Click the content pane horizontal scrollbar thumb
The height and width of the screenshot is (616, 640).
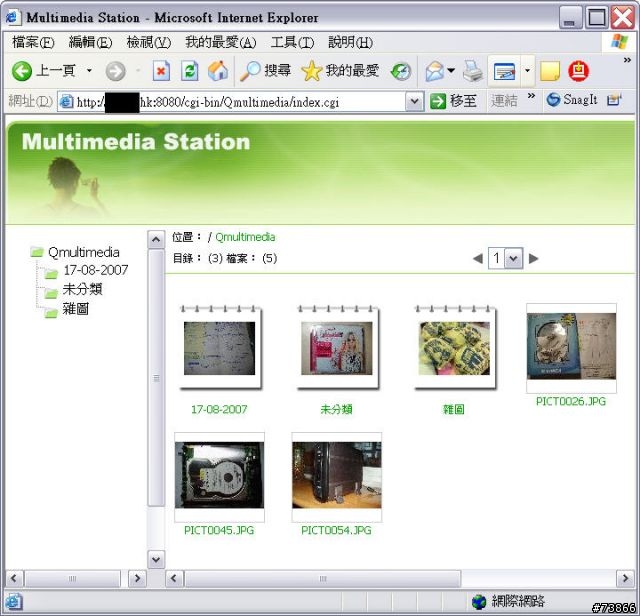pos(322,578)
